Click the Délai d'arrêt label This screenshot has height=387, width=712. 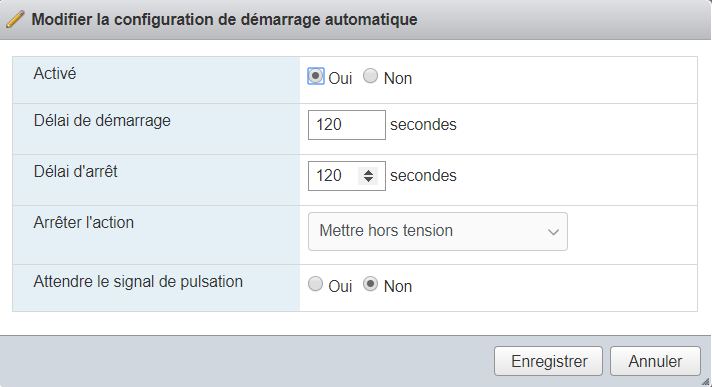click(x=75, y=172)
